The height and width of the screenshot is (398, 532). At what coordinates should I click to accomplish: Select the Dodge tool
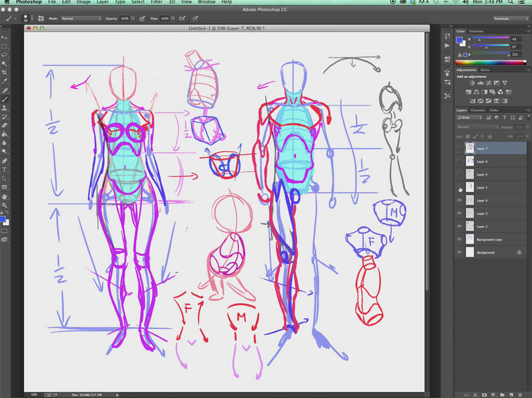coord(4,152)
